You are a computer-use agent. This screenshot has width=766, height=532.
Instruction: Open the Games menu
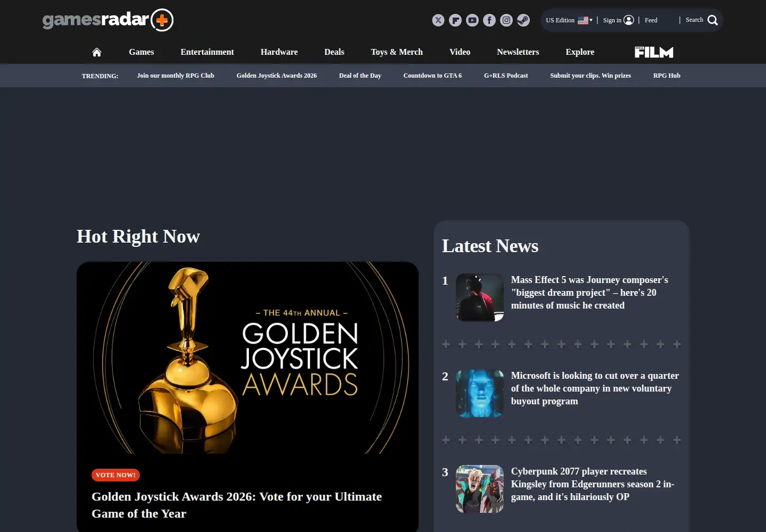click(141, 52)
